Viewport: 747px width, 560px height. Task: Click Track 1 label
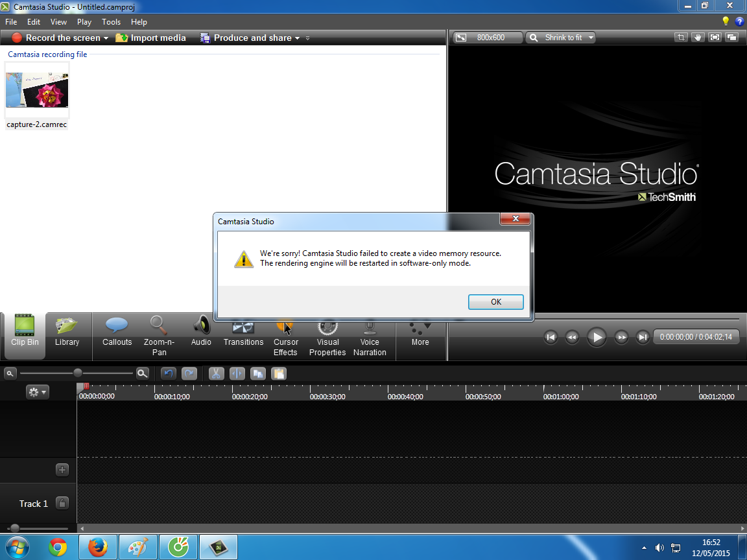[x=33, y=504]
